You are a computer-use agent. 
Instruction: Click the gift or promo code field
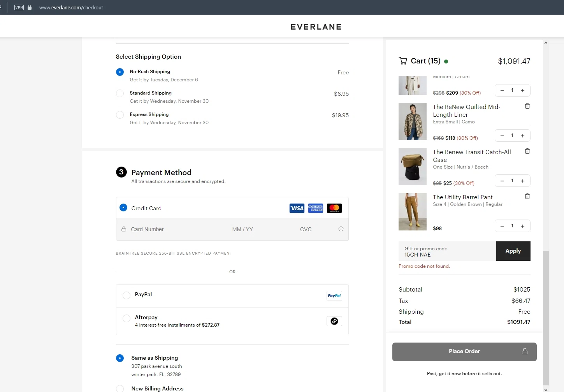[x=447, y=251]
